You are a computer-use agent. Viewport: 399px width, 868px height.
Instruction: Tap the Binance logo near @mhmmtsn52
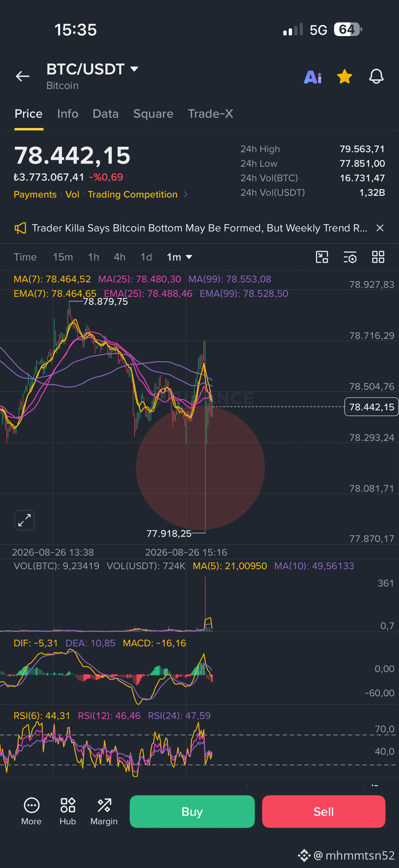[x=304, y=855]
